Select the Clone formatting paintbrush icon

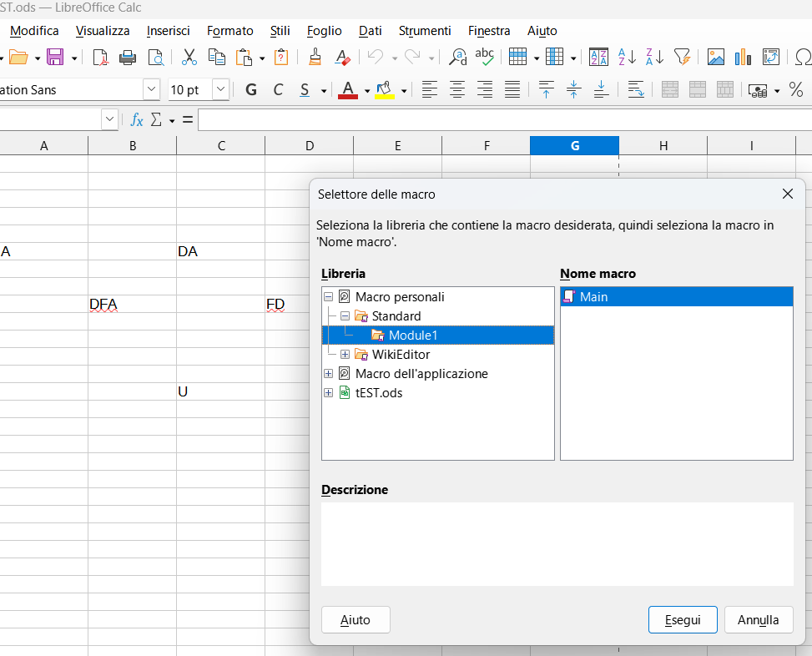point(315,57)
